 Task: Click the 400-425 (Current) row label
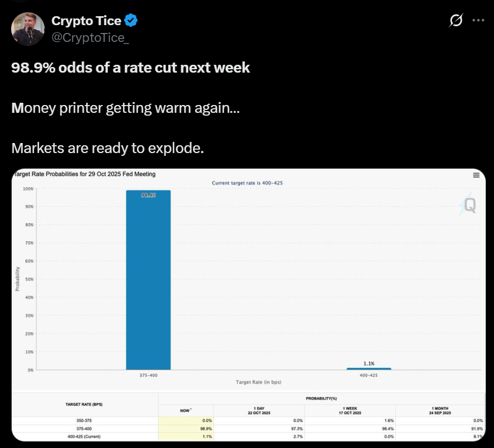(x=84, y=435)
